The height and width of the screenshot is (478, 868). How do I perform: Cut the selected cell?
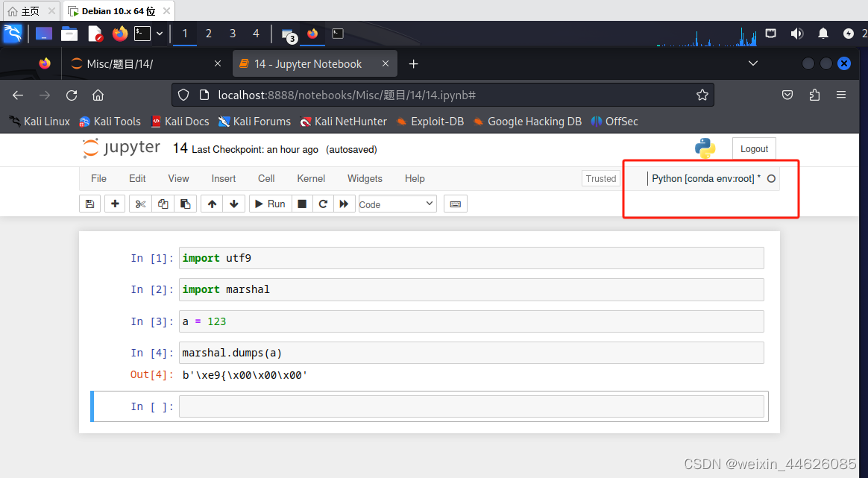click(x=139, y=203)
